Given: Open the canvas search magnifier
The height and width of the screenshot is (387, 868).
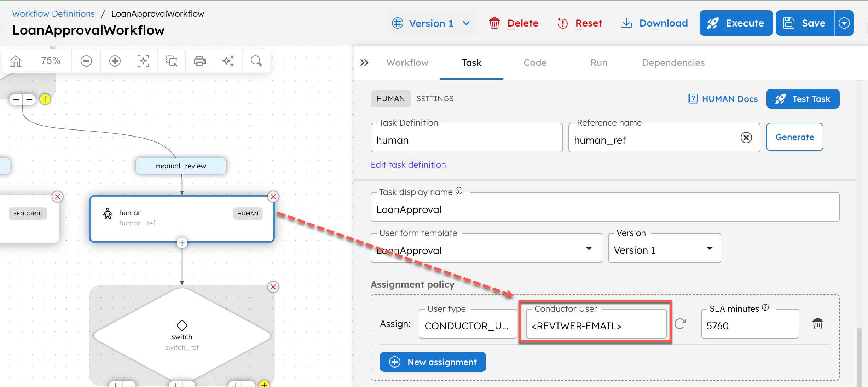Looking at the screenshot, I should pos(256,61).
